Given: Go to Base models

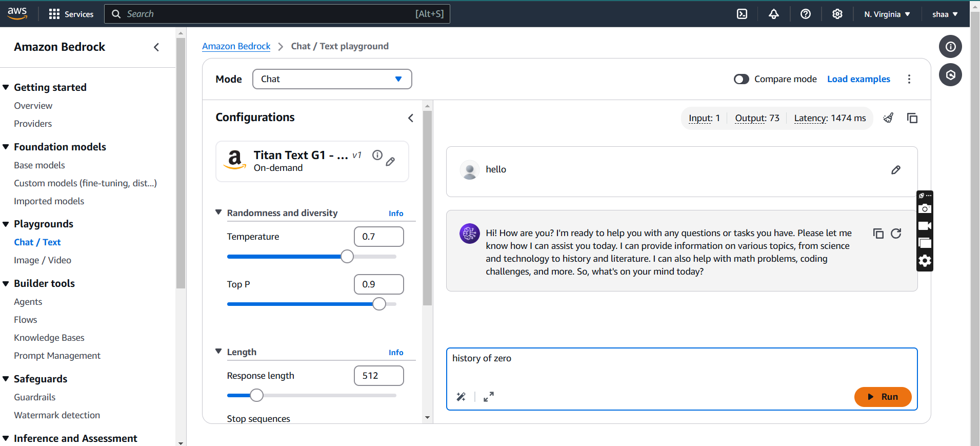Looking at the screenshot, I should 39,165.
